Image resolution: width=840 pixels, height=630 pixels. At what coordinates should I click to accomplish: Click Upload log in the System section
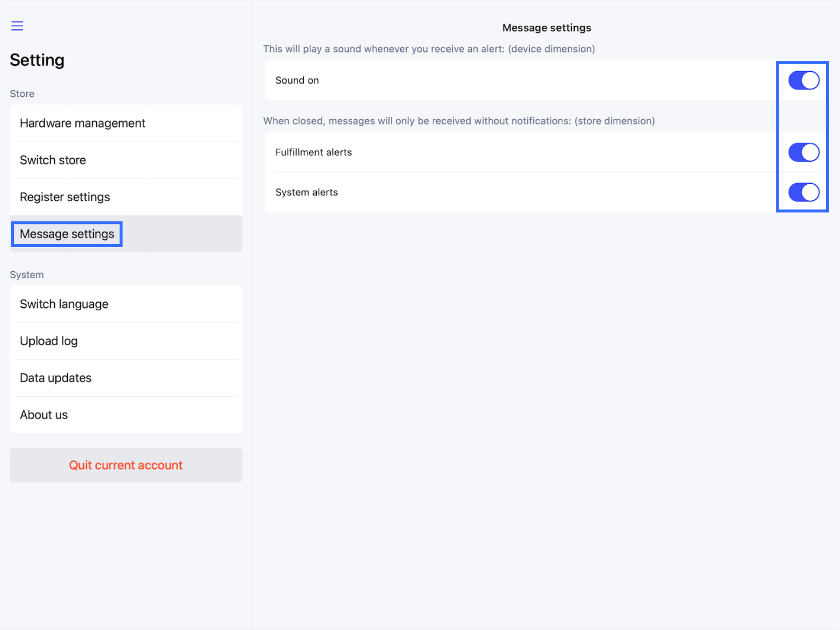coord(49,341)
